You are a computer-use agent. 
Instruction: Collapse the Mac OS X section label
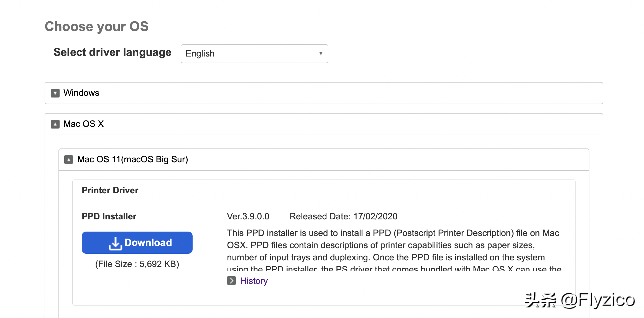(84, 124)
